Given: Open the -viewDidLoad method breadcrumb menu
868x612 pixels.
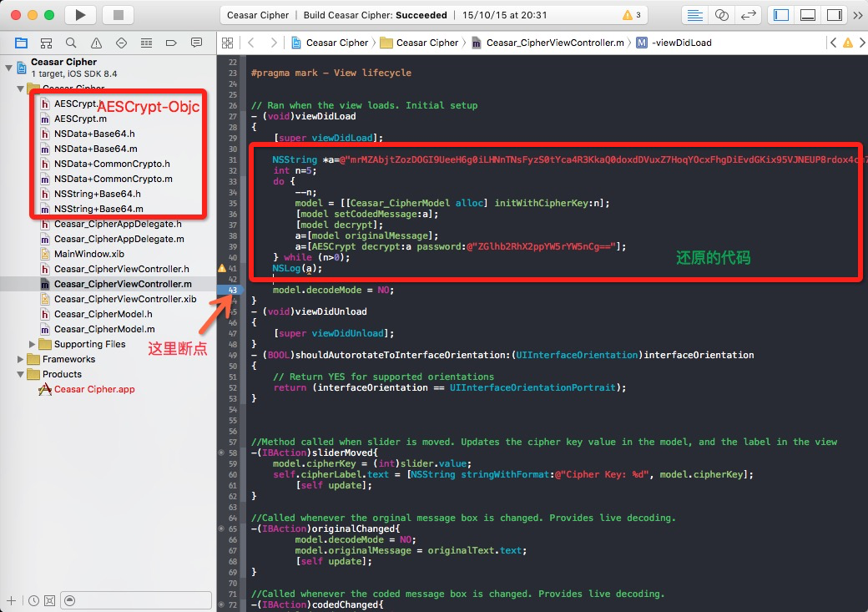Looking at the screenshot, I should tap(674, 43).
